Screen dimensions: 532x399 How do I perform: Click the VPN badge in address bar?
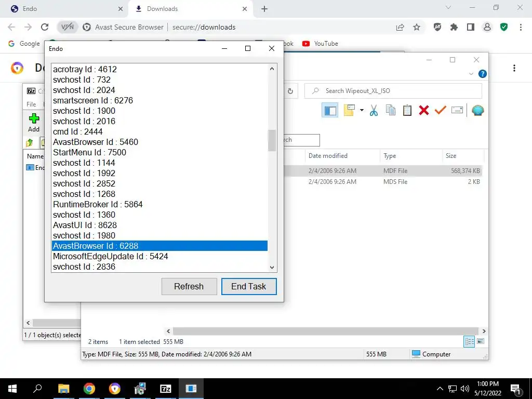pos(68,27)
